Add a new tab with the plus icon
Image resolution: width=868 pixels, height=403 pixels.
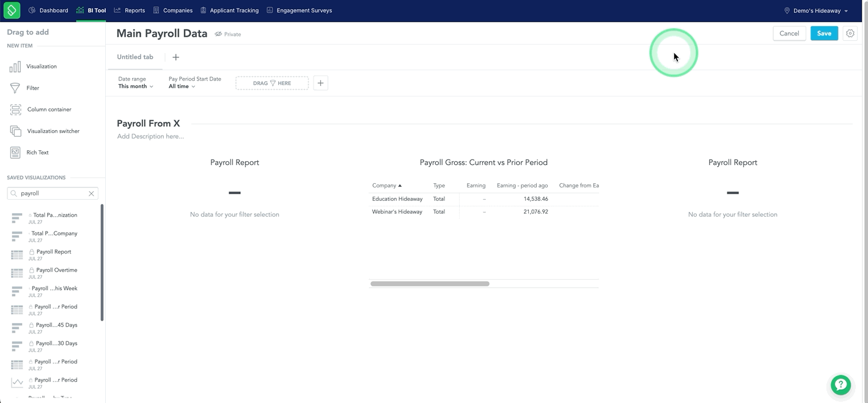pos(175,57)
